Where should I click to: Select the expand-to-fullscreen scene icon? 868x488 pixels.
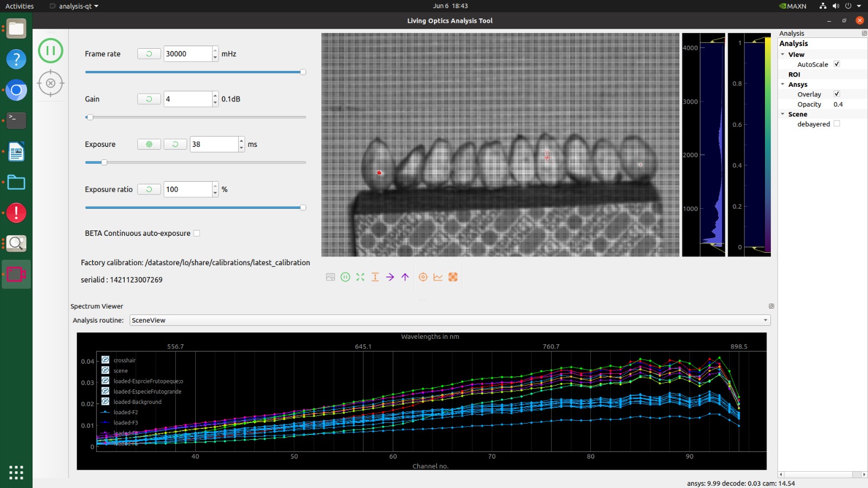[360, 277]
